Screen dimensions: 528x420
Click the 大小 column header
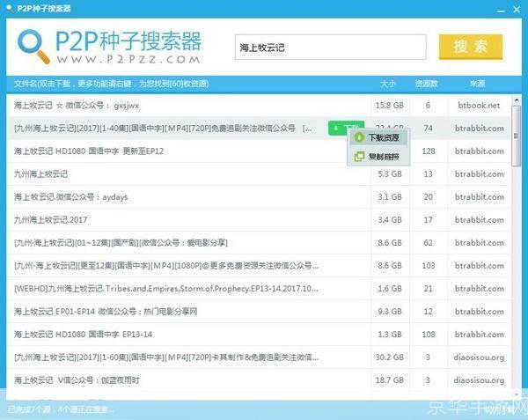coord(388,84)
